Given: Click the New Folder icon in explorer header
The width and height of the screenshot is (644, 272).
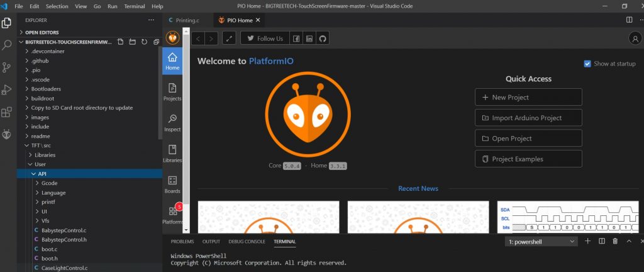Looking at the screenshot, I should click(x=132, y=42).
